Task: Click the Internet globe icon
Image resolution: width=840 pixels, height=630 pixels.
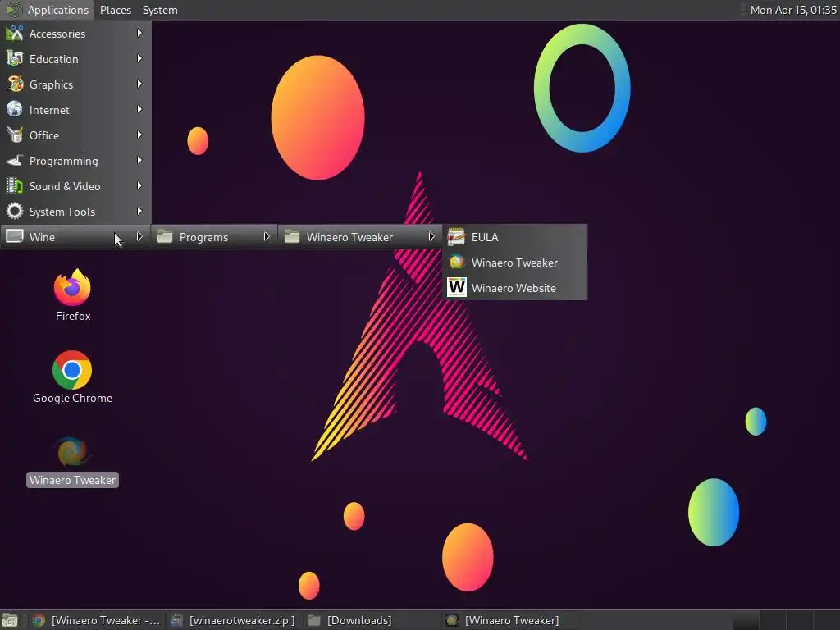Action: click(x=15, y=109)
